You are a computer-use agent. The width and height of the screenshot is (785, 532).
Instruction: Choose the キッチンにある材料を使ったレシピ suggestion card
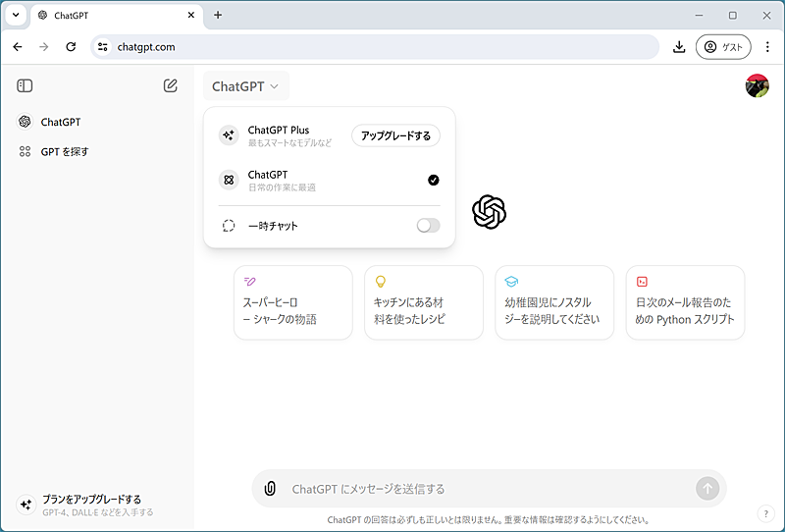click(424, 302)
